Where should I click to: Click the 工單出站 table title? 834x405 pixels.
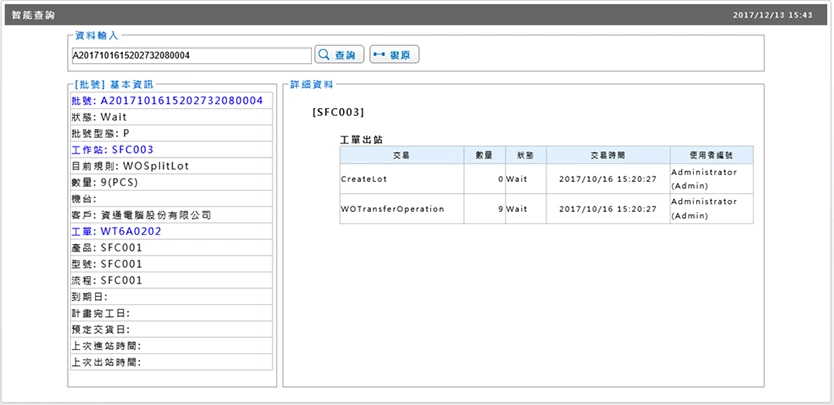(x=362, y=140)
